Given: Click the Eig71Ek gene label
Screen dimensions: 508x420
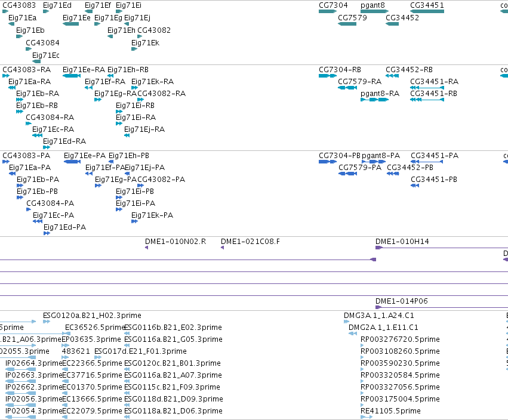Looking at the screenshot, I should (x=145, y=43).
